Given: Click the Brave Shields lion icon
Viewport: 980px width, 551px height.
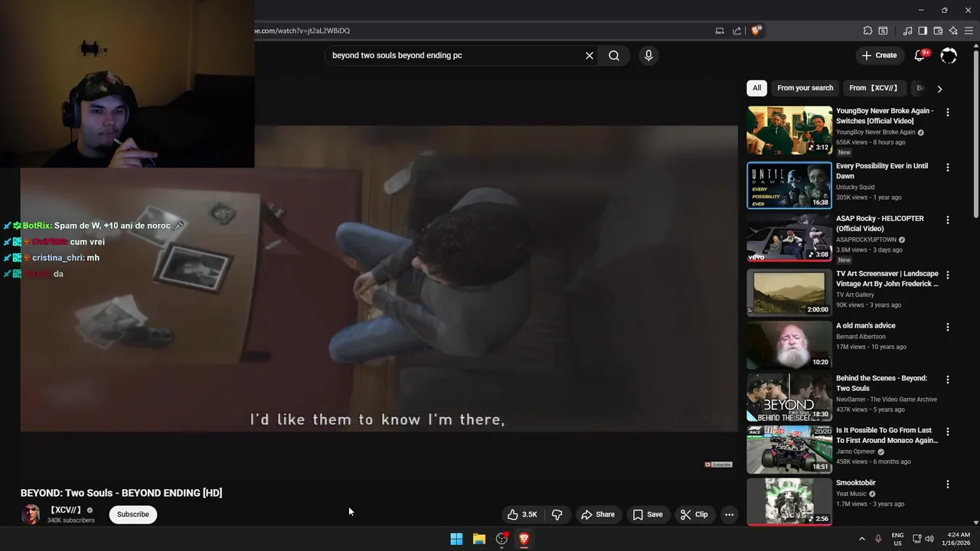Looking at the screenshot, I should [x=756, y=31].
